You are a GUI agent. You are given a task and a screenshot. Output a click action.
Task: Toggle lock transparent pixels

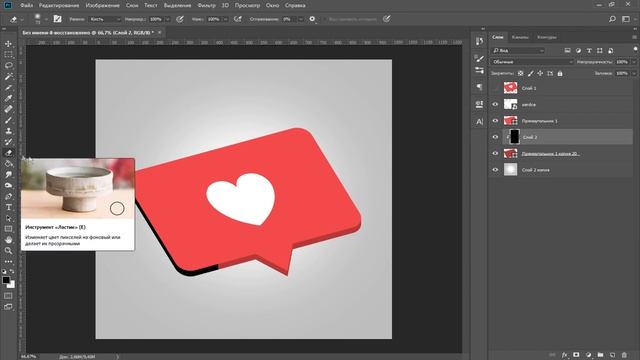click(x=520, y=73)
